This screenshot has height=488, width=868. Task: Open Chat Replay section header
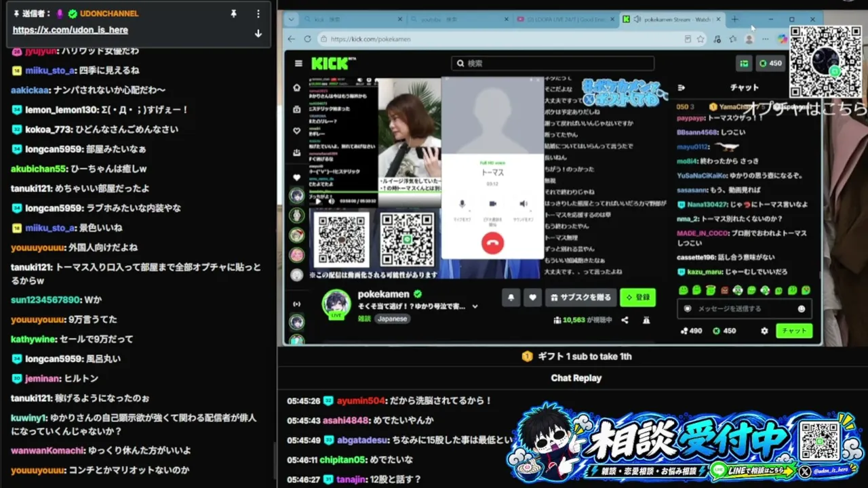(x=576, y=378)
